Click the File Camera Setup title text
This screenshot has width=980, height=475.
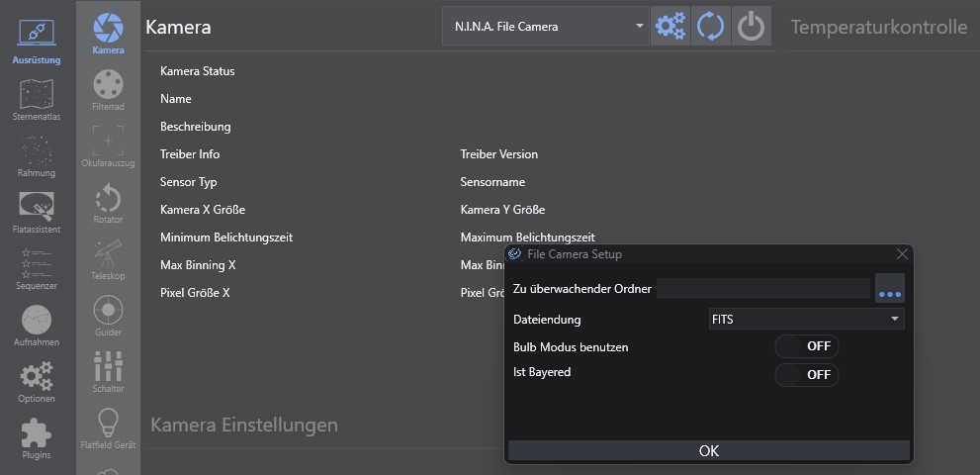pyautogui.click(x=575, y=254)
